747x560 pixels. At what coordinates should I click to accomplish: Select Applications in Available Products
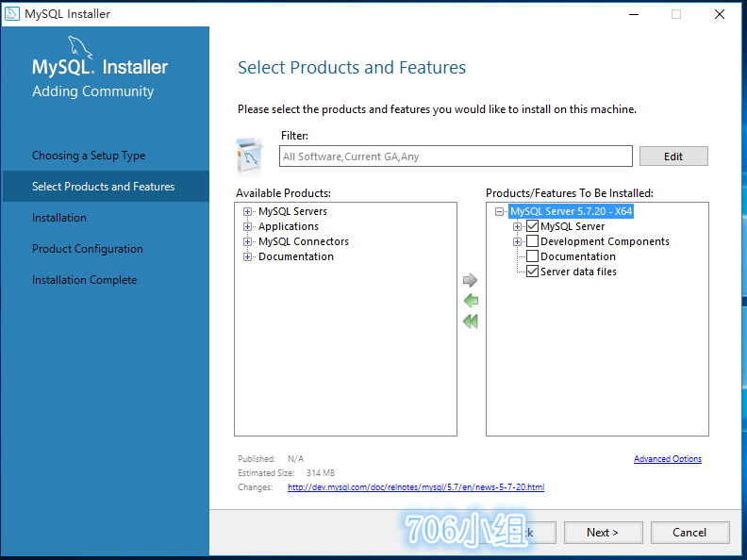click(x=289, y=226)
